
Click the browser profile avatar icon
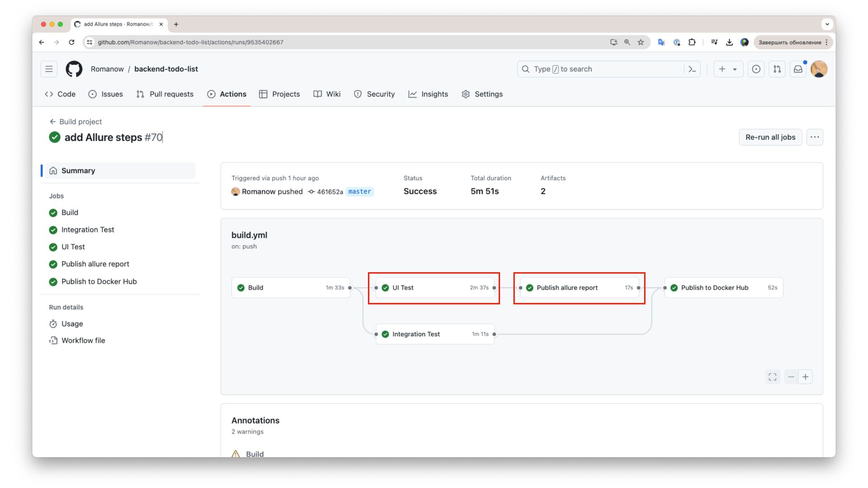coord(744,42)
